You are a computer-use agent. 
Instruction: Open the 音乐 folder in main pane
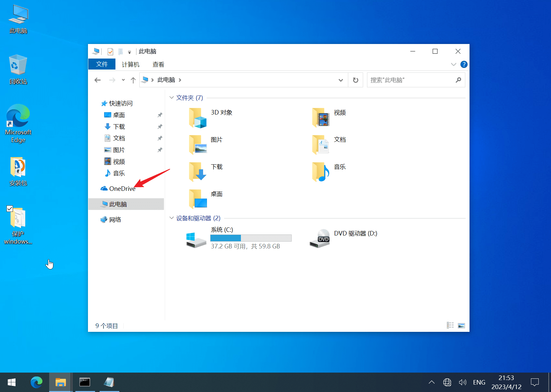point(321,172)
